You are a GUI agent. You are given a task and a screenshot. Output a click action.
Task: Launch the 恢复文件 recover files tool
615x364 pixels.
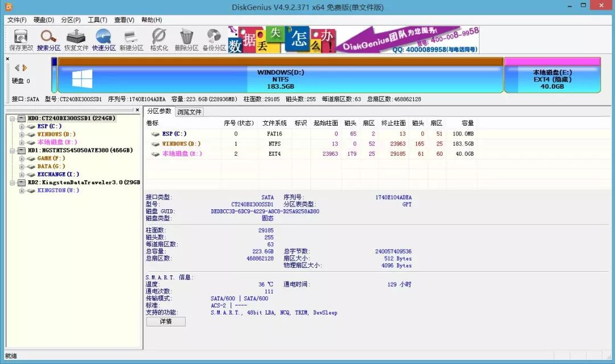[76, 40]
